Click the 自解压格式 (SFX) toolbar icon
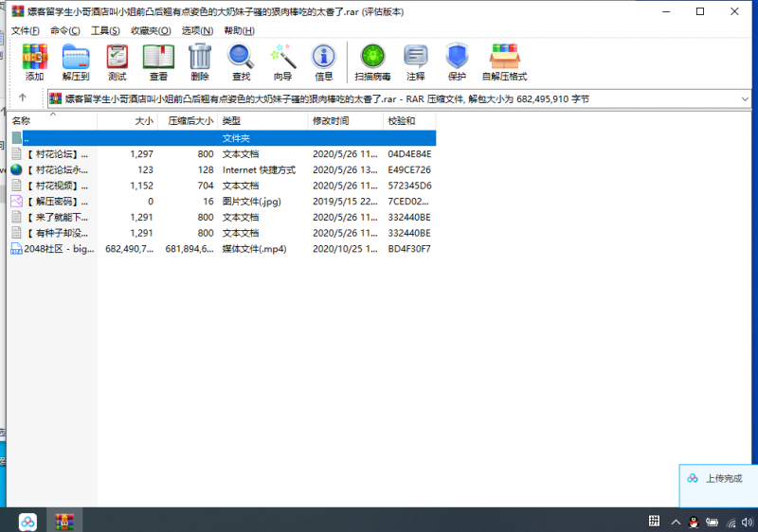Screen dimensions: 758x532 [504, 62]
